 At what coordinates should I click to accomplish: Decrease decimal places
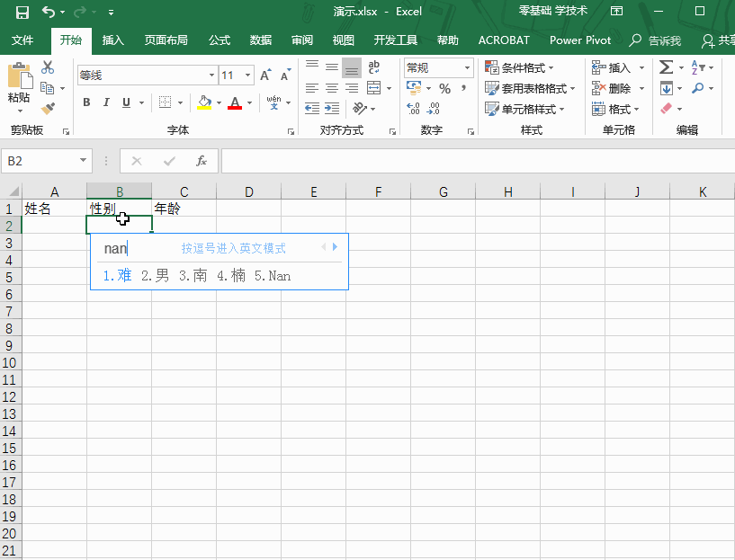(x=434, y=109)
